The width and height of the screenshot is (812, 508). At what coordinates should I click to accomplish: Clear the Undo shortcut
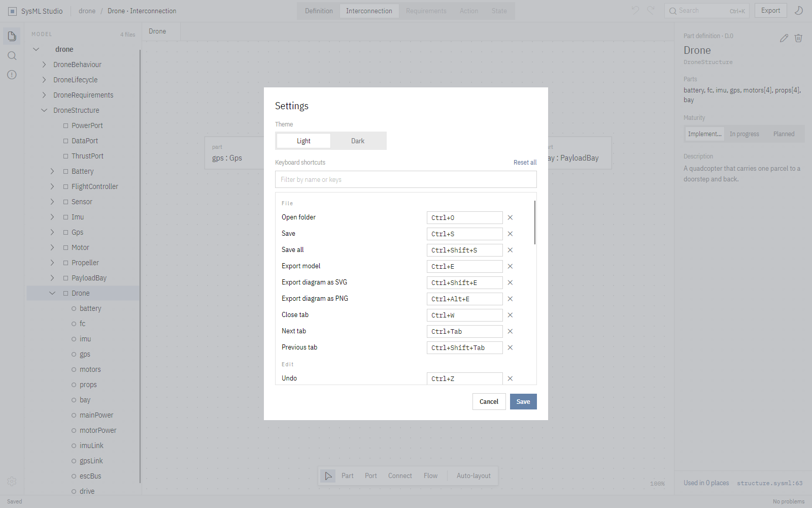point(510,378)
